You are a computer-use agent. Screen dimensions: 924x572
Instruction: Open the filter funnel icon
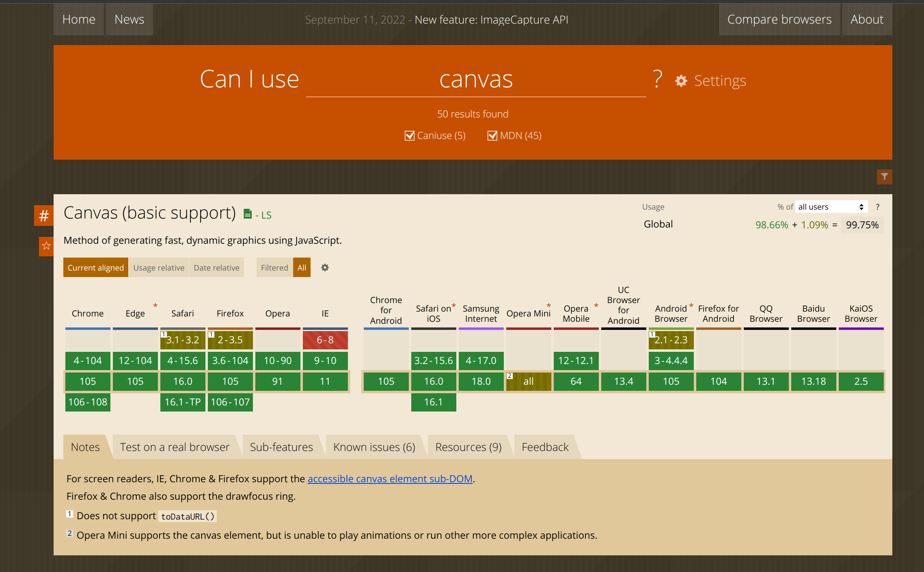click(x=884, y=177)
